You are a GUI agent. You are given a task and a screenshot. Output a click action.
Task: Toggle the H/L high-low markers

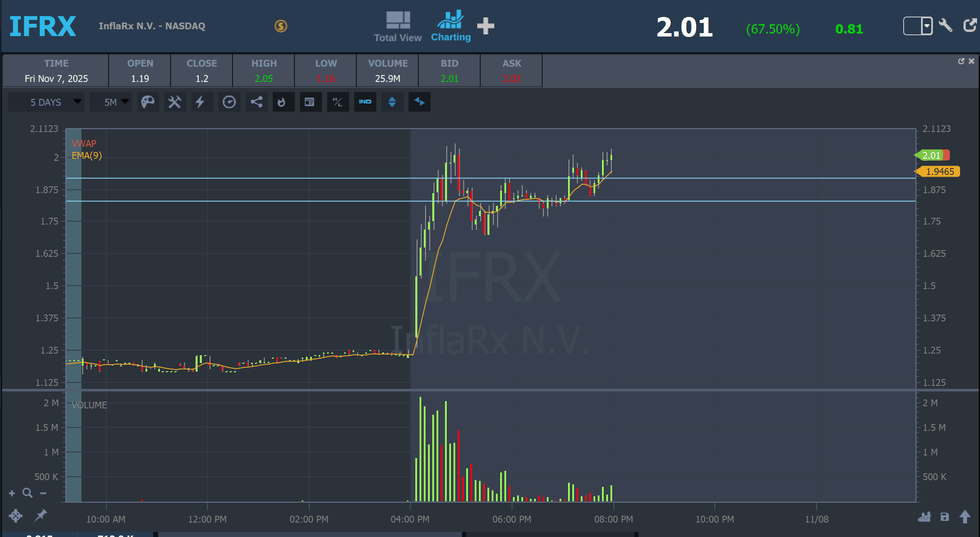[338, 102]
